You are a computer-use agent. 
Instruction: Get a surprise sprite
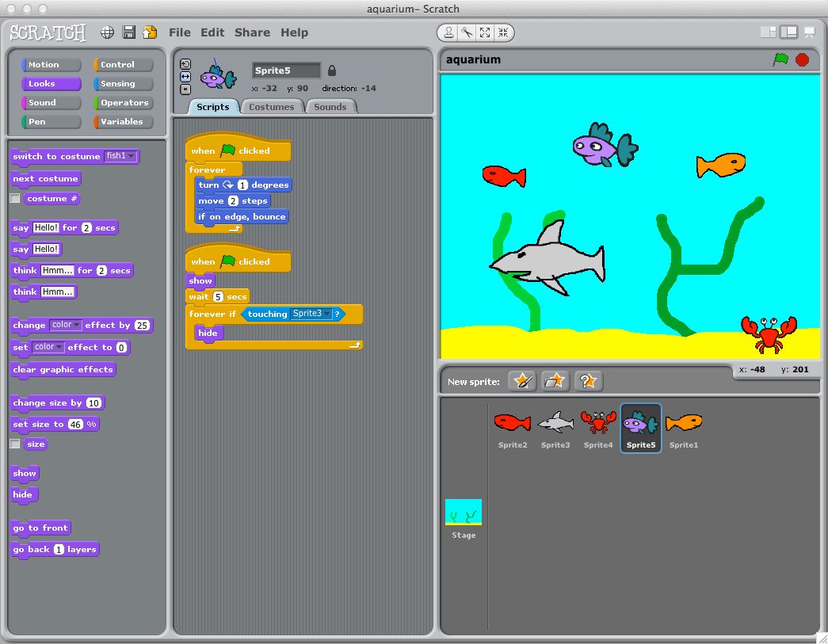pos(588,380)
